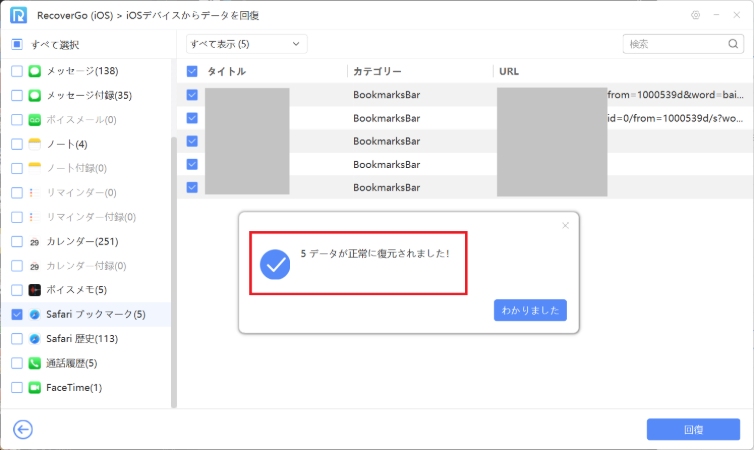This screenshot has height=450, width=754.
Task: Click the Reminders icon
Action: tap(35, 192)
